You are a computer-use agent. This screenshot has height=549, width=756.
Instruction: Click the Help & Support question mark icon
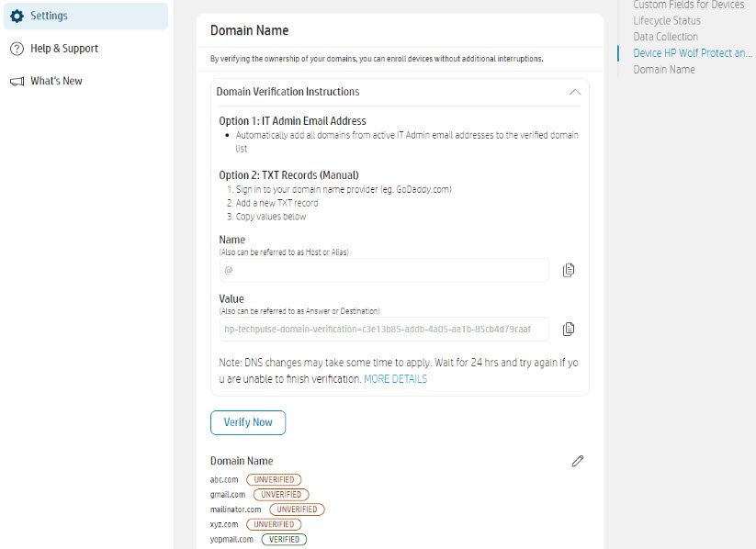[17, 48]
